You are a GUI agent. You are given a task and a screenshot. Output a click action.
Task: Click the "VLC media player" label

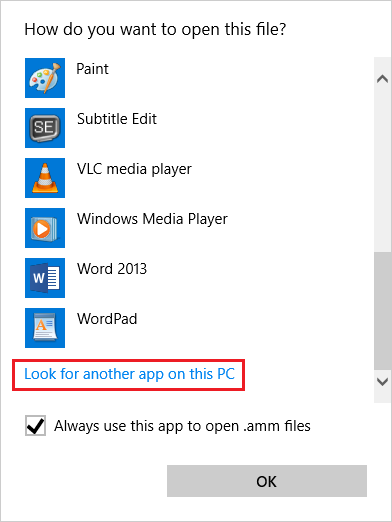[134, 169]
